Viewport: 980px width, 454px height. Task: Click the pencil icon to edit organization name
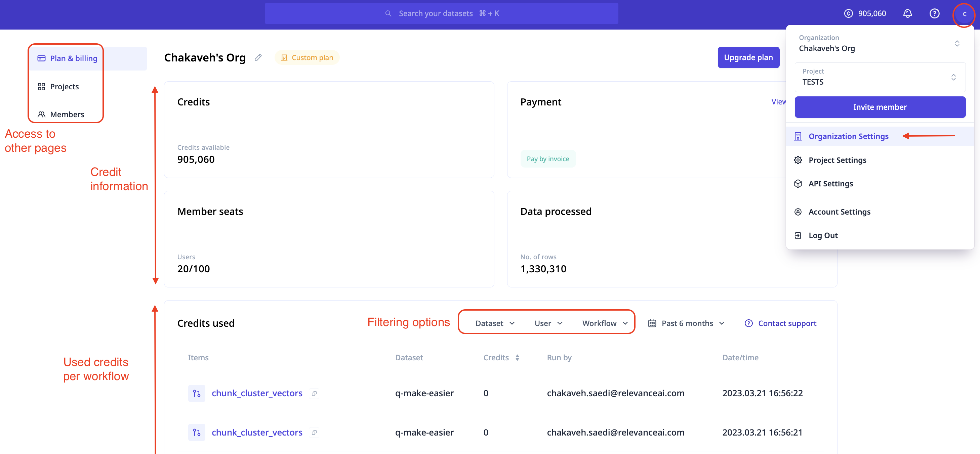(x=258, y=58)
